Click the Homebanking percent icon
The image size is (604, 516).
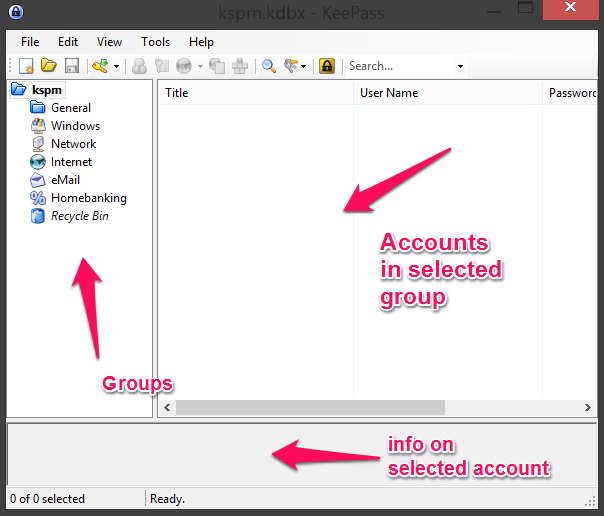point(38,198)
